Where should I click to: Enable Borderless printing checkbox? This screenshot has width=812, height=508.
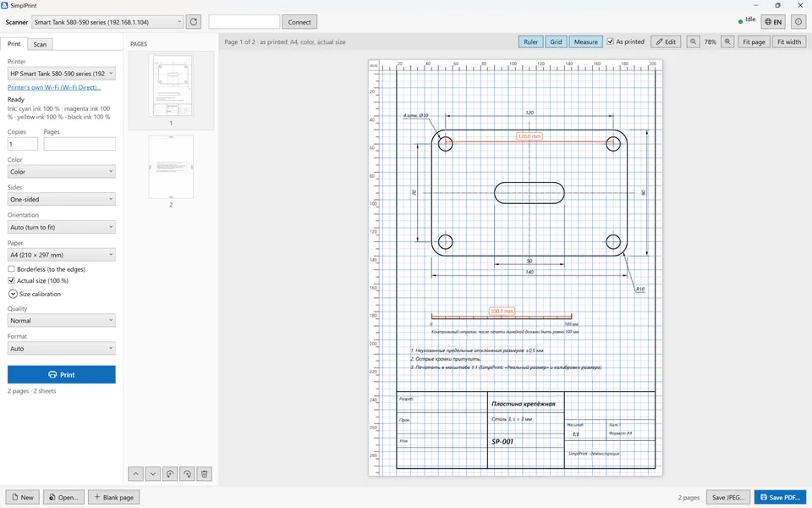(x=11, y=269)
